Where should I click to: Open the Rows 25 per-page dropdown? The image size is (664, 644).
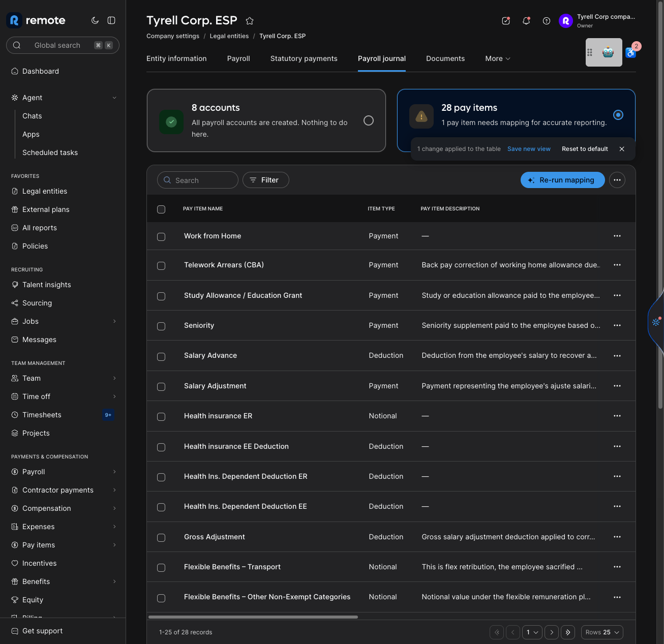tap(602, 632)
